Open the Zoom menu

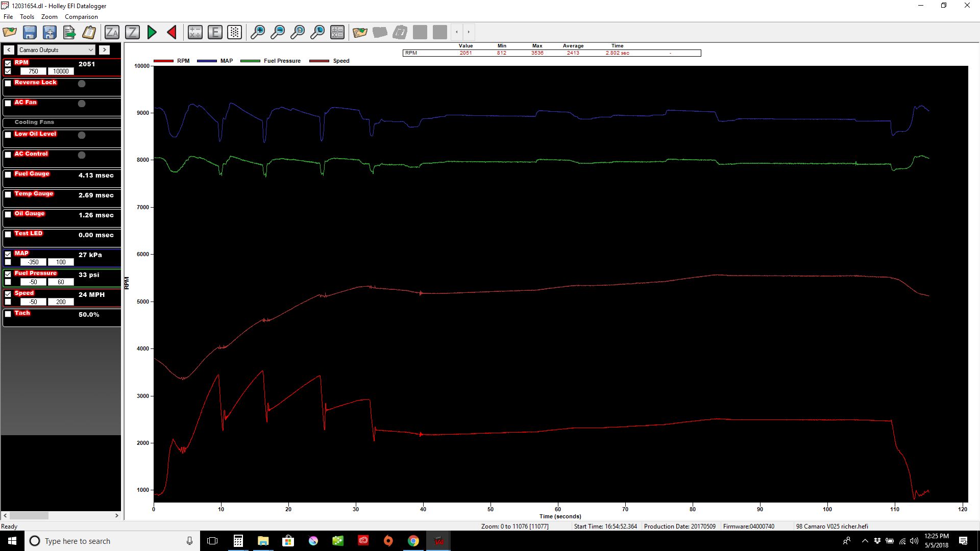click(49, 17)
